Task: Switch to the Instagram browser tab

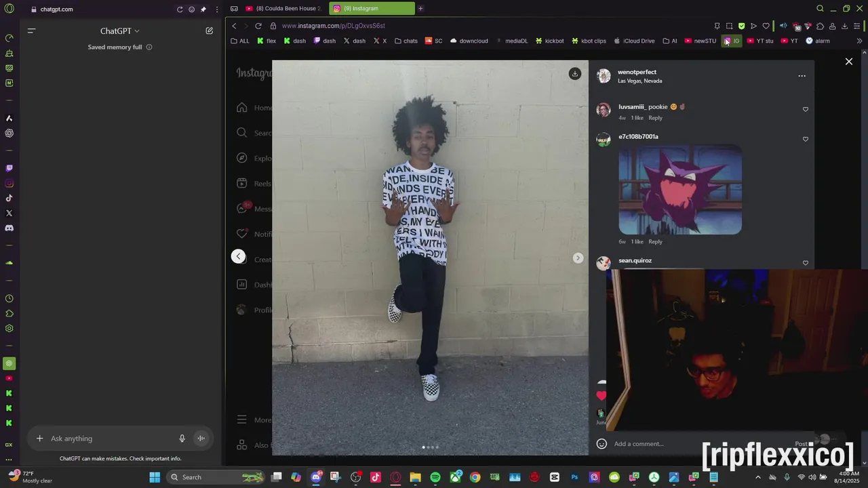Action: pos(372,9)
